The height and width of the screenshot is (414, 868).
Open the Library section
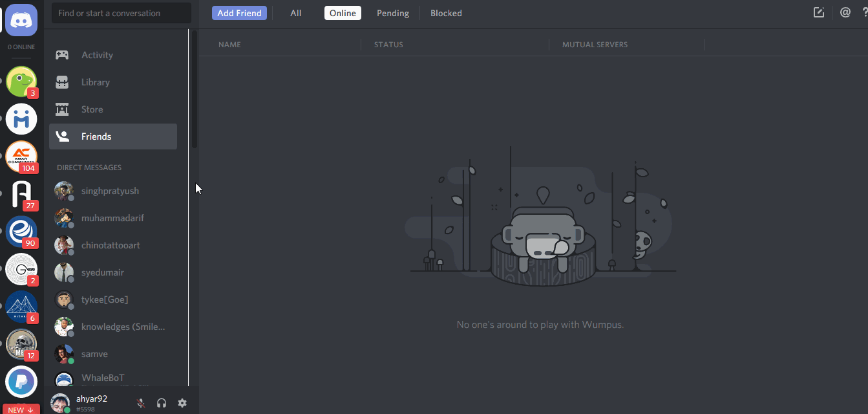[113, 82]
